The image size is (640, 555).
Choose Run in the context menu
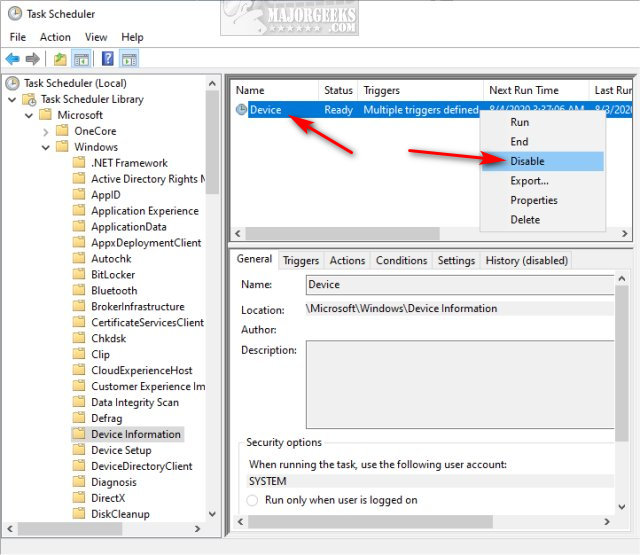click(542, 122)
